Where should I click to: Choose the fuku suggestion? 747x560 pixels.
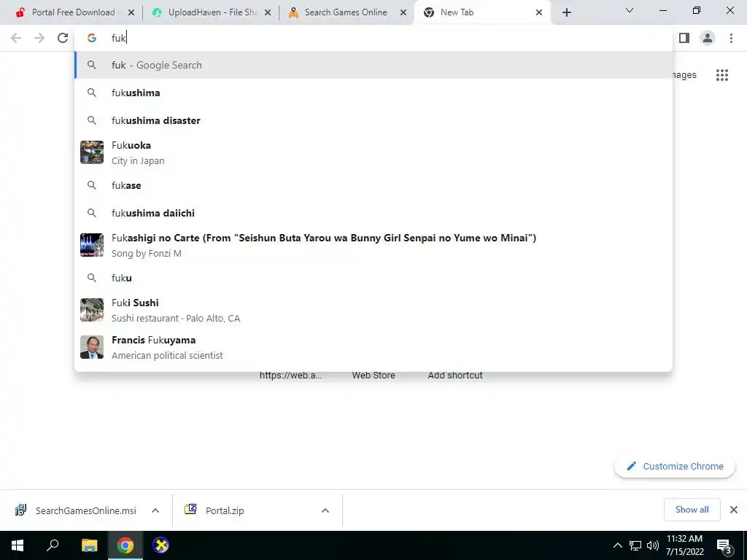point(373,278)
